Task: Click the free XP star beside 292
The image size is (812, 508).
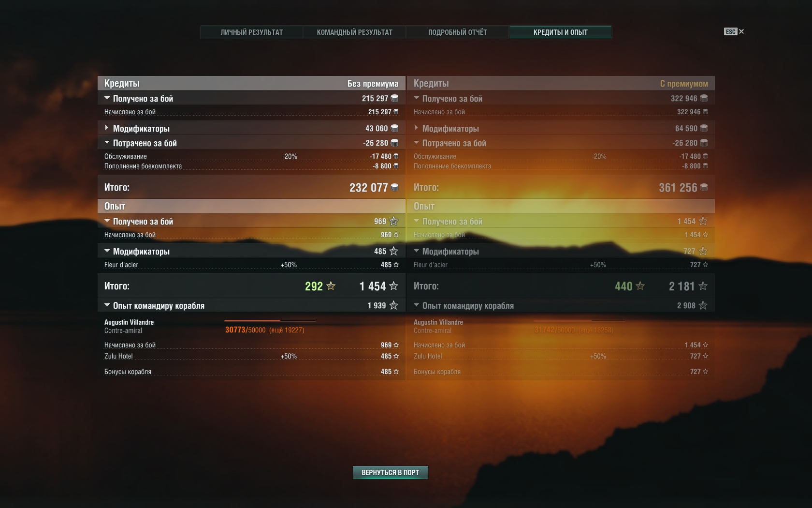Action: pos(331,286)
